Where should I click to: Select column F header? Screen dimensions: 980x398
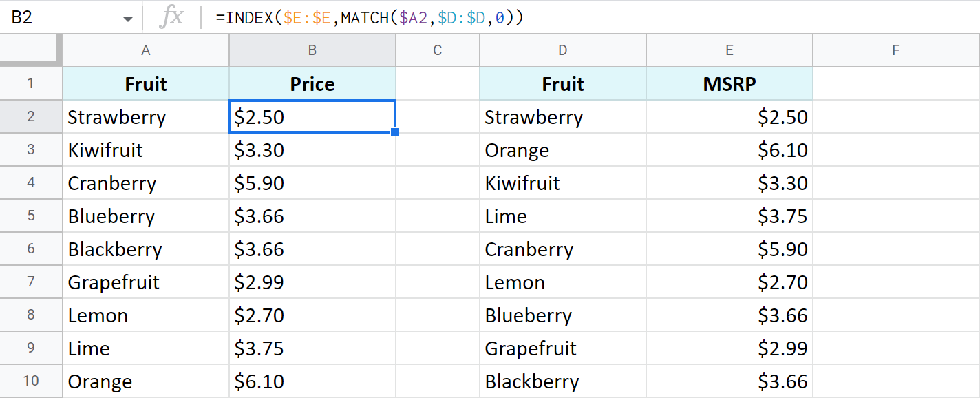click(895, 50)
